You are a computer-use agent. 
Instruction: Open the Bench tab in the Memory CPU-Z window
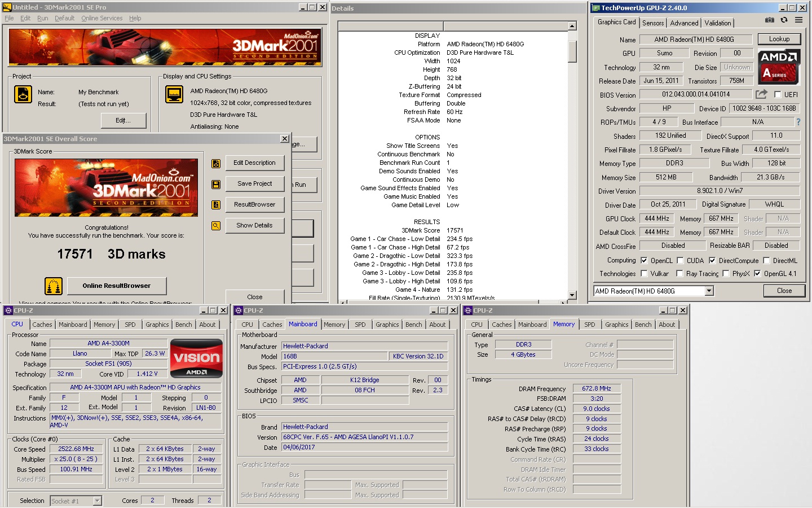pos(643,325)
